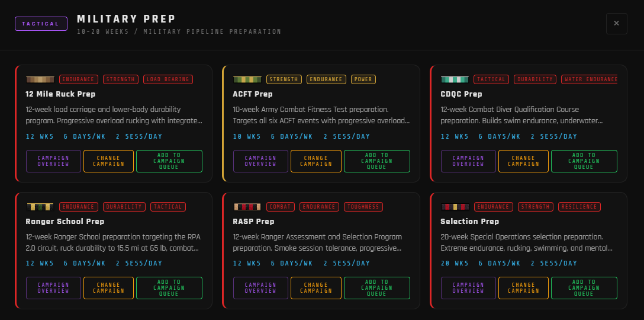Click Change Campaign on Ranger School Prep

coord(108,288)
